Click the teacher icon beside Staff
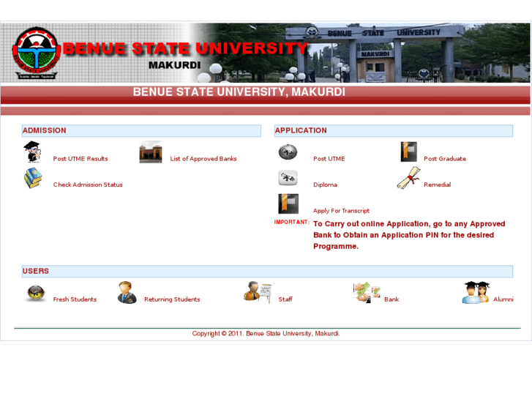Viewport: 532px width, 399px height. click(258, 292)
